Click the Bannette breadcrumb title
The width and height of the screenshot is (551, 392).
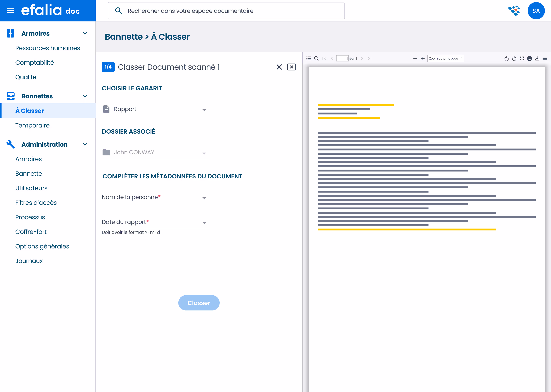(124, 37)
